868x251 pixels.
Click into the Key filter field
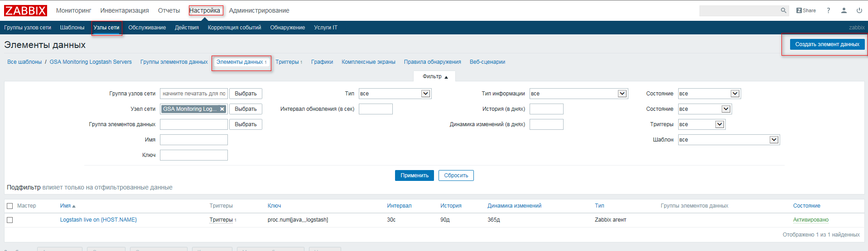(193, 155)
